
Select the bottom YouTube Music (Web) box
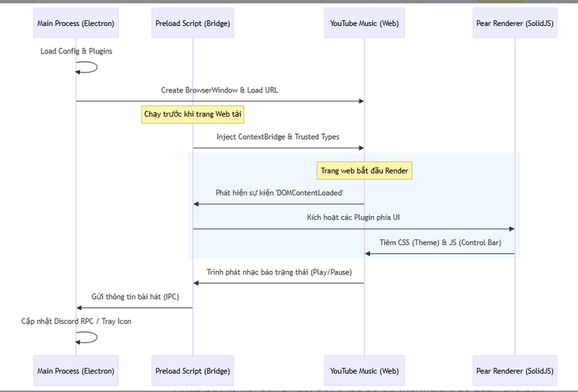(364, 370)
